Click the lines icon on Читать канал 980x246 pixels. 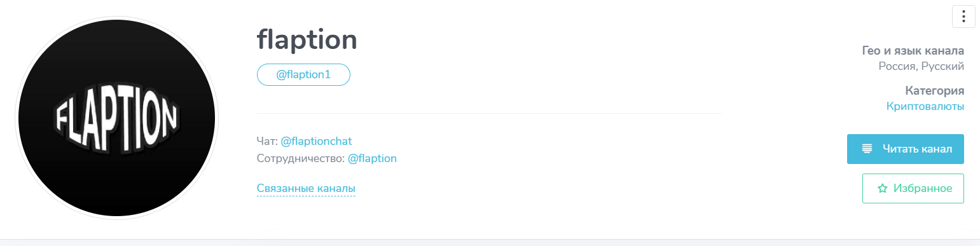[867, 149]
